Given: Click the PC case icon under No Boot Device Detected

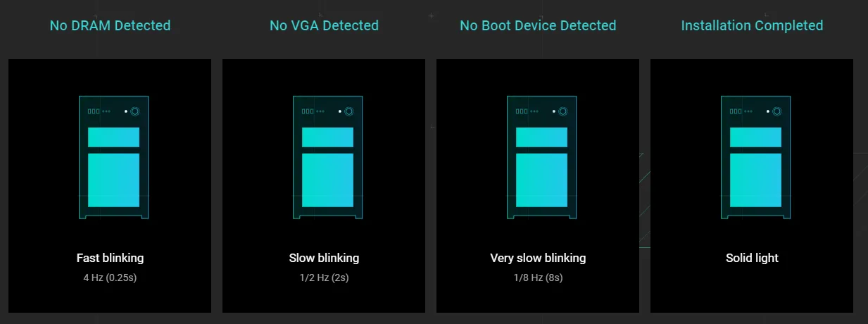Looking at the screenshot, I should [541, 157].
